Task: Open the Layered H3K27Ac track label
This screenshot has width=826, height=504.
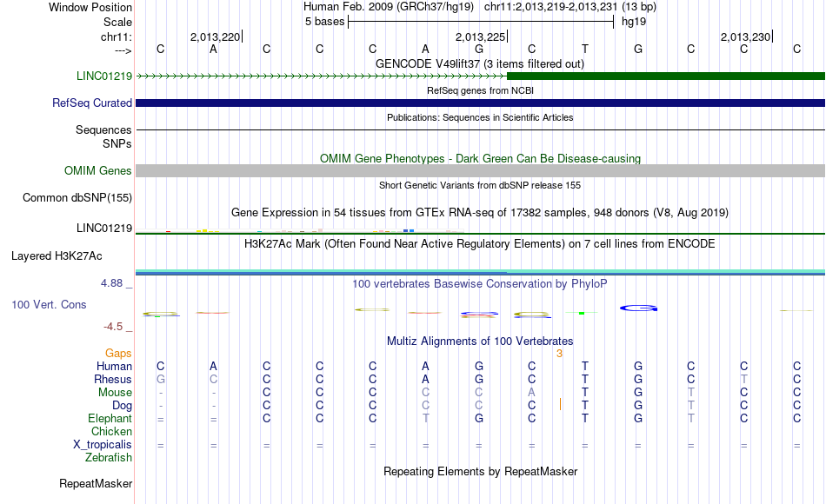Action: tap(57, 256)
